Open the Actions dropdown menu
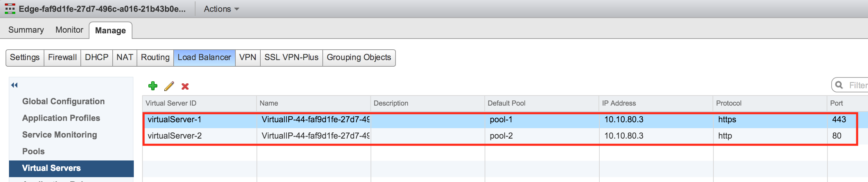The width and height of the screenshot is (868, 182). 221,9
